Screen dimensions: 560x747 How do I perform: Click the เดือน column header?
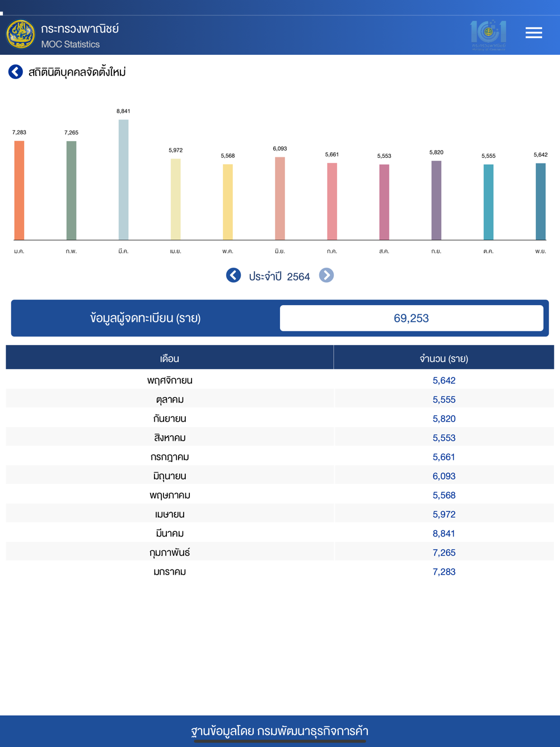(170, 358)
